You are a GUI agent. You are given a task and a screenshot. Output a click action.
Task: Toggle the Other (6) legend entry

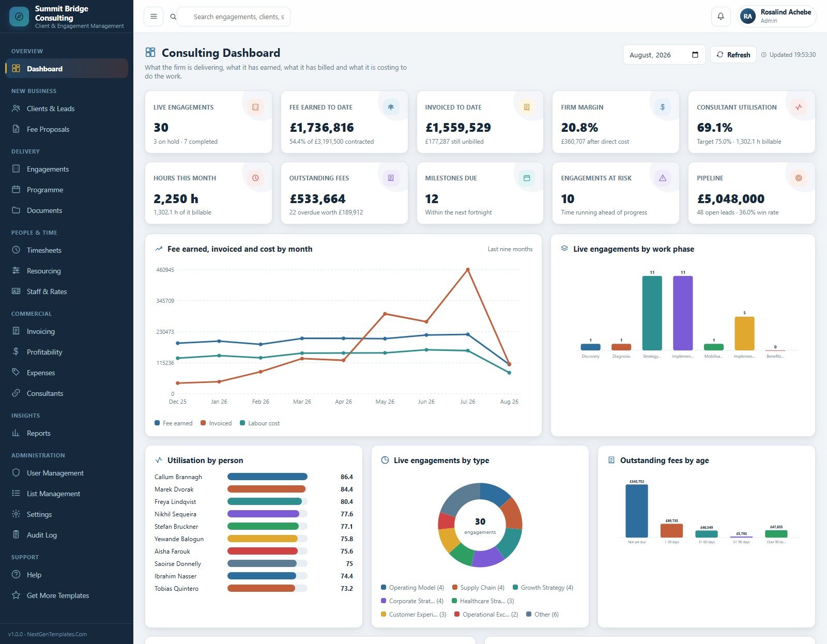(542, 615)
